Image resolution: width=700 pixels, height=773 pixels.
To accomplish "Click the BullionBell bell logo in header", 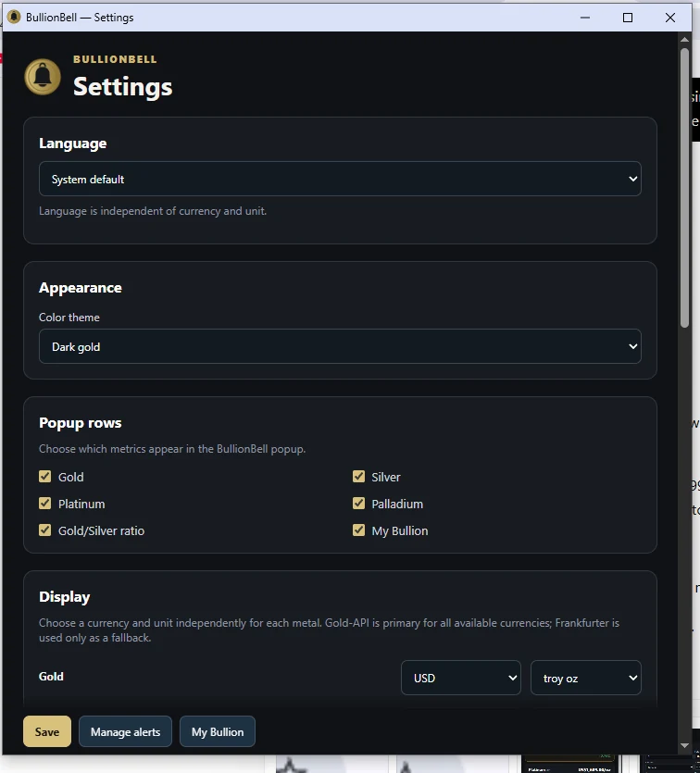I will (x=43, y=77).
